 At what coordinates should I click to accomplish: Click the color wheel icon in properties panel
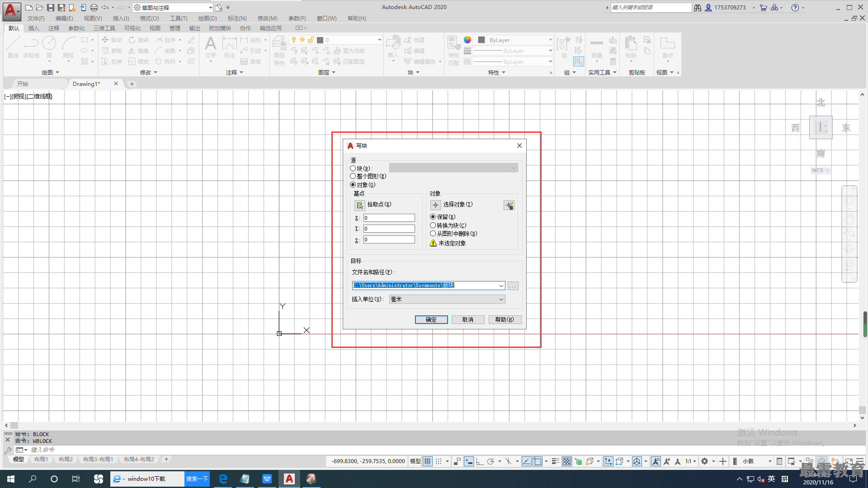[467, 40]
